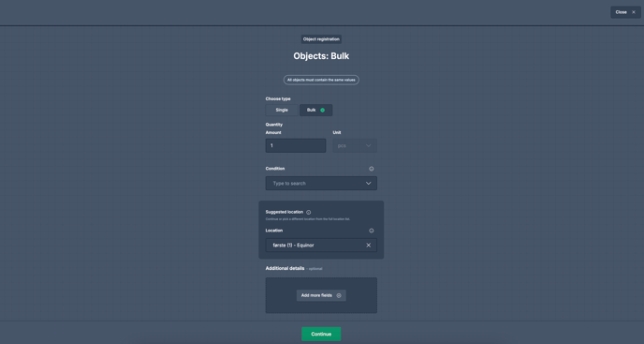Click the add icon beside Condition
Image resolution: width=644 pixels, height=344 pixels.
(372, 169)
